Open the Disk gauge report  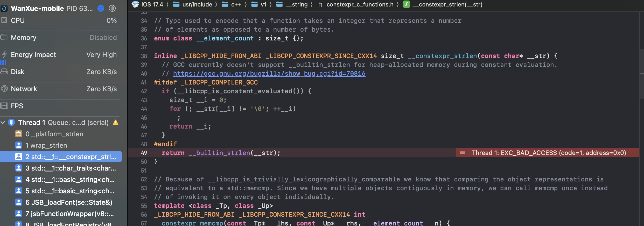point(60,72)
